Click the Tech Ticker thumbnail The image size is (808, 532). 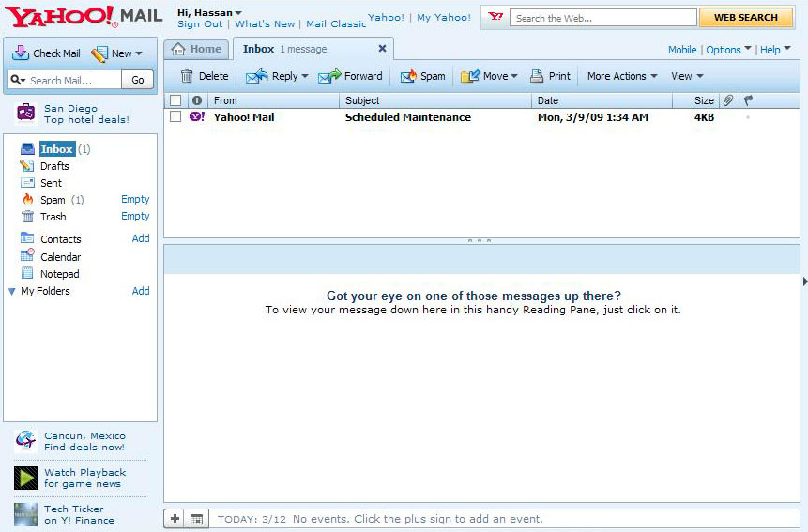pyautogui.click(x=25, y=514)
